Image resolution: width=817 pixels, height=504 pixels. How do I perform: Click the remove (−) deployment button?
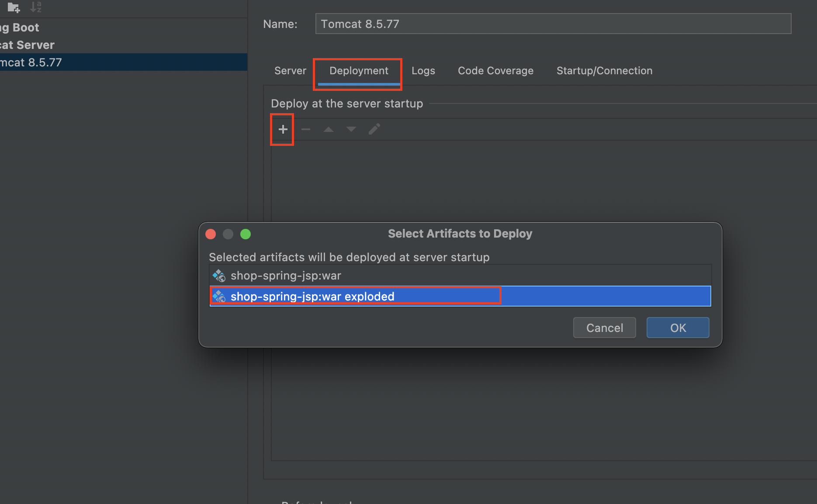coord(306,129)
